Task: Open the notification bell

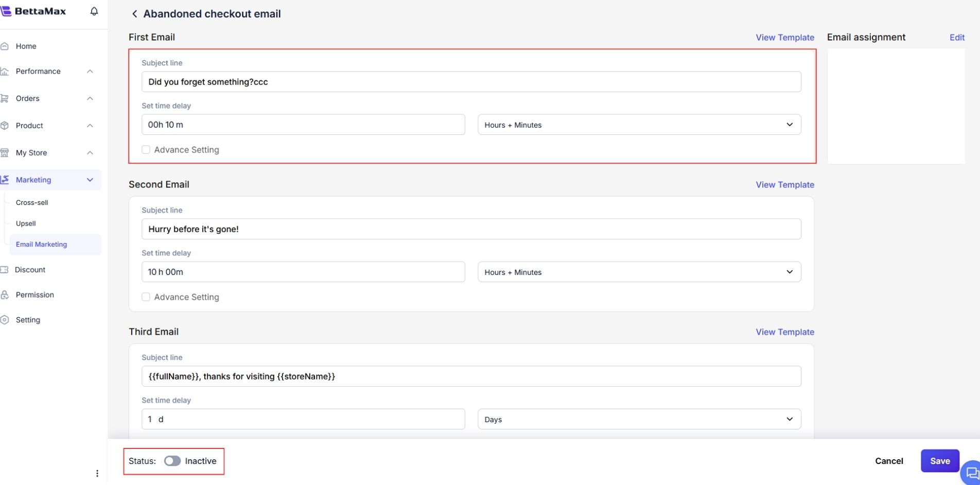Action: [94, 10]
